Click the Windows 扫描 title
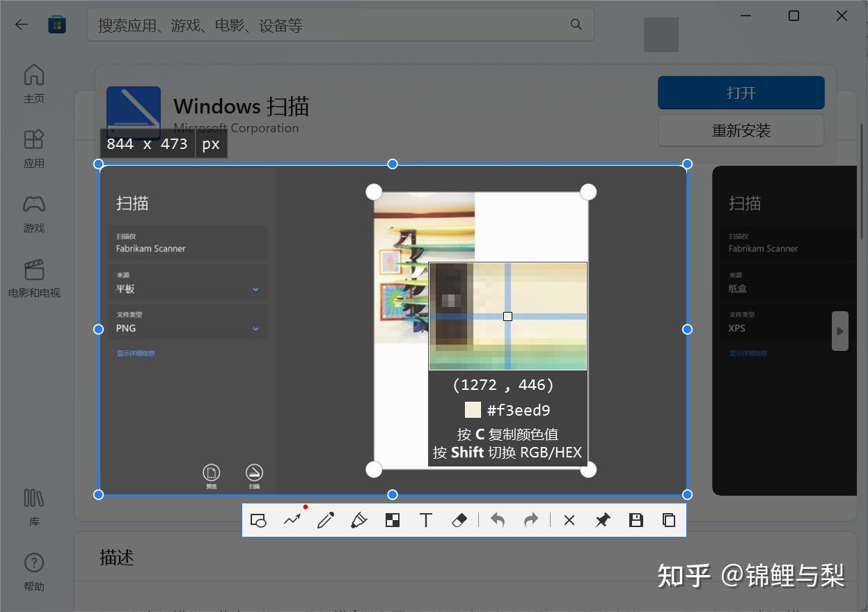This screenshot has width=868, height=612. [x=241, y=107]
